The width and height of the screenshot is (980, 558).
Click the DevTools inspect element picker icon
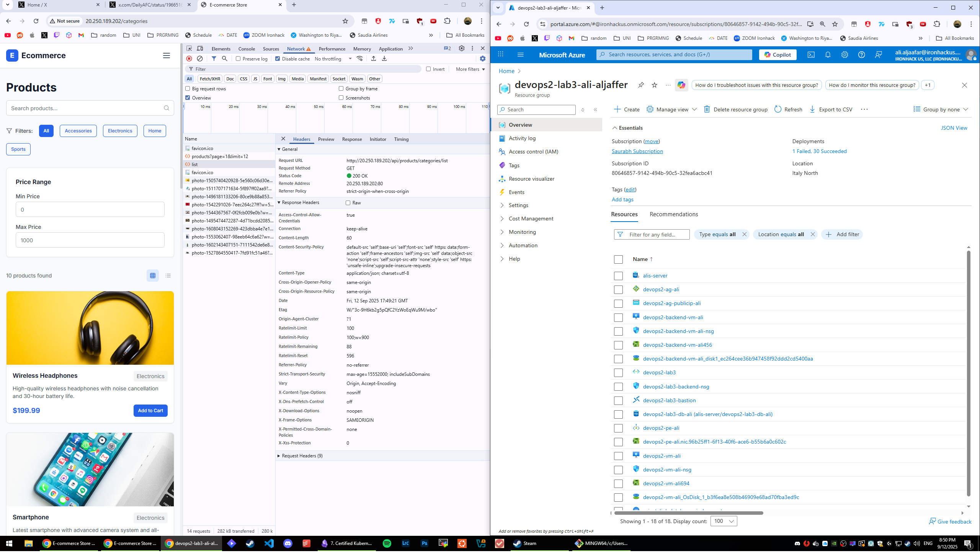189,48
